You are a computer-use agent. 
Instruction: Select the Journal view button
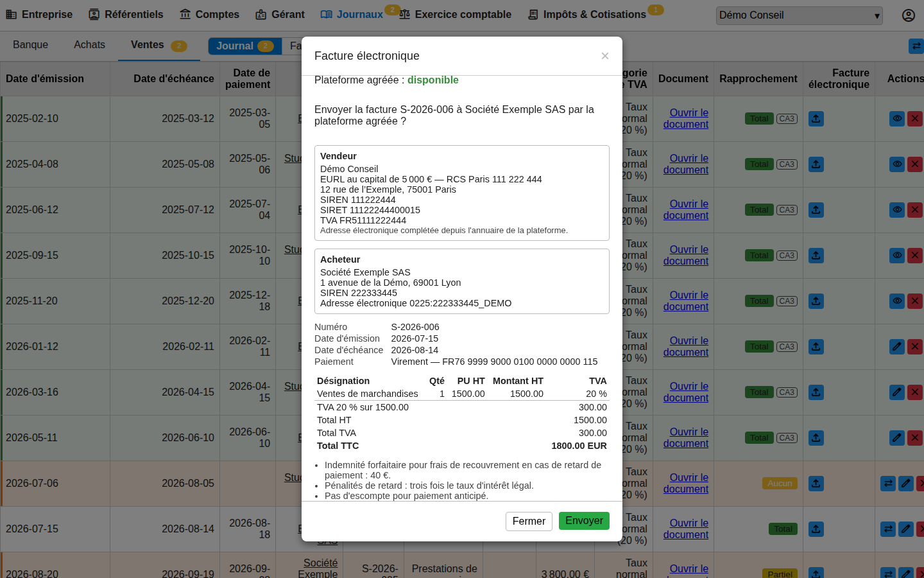(244, 46)
